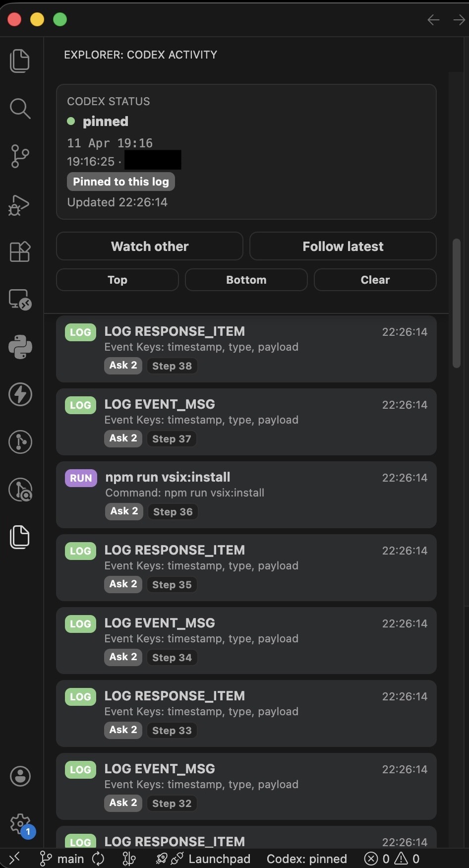Click the RUN badge on npm run vsix:install
The image size is (469, 868).
80,478
